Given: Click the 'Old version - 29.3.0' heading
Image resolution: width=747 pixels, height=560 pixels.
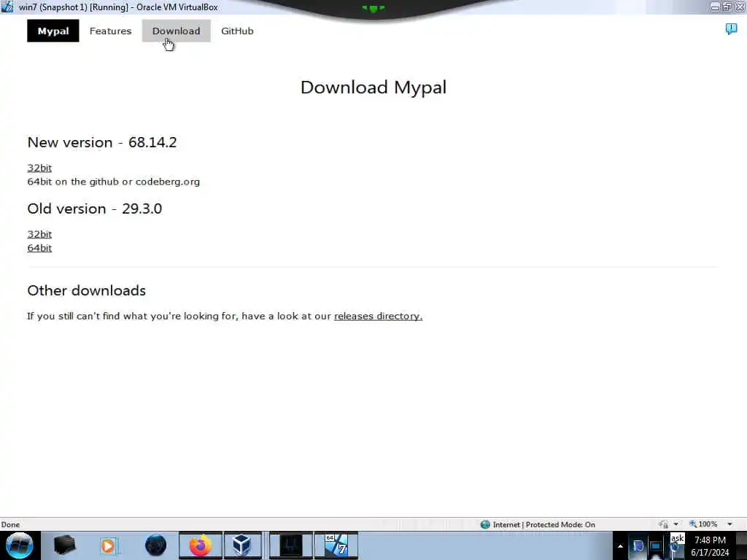Looking at the screenshot, I should tap(95, 208).
